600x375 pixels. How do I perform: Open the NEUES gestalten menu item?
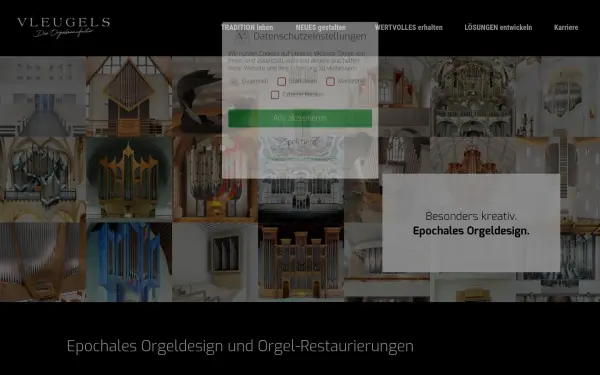(x=321, y=28)
